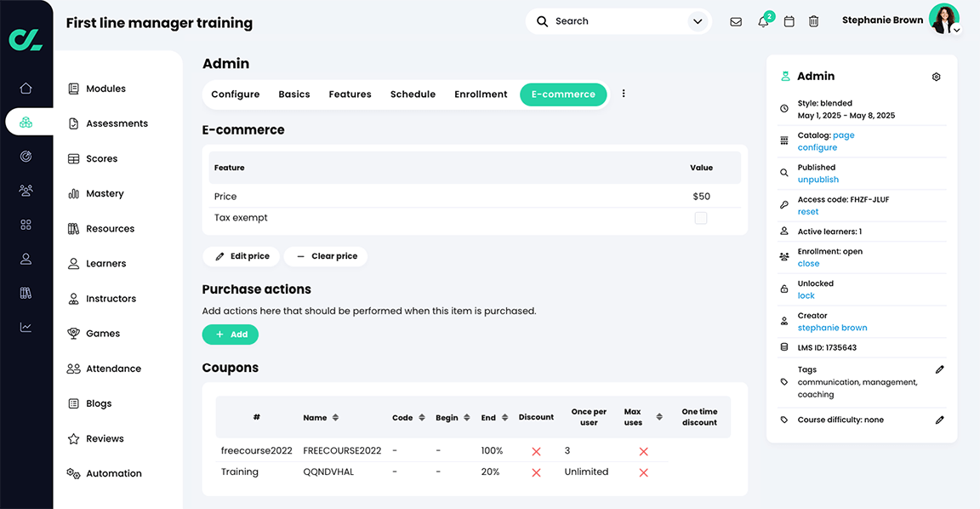Switch to the Enrollment tab
The width and height of the screenshot is (980, 509).
[x=481, y=94]
